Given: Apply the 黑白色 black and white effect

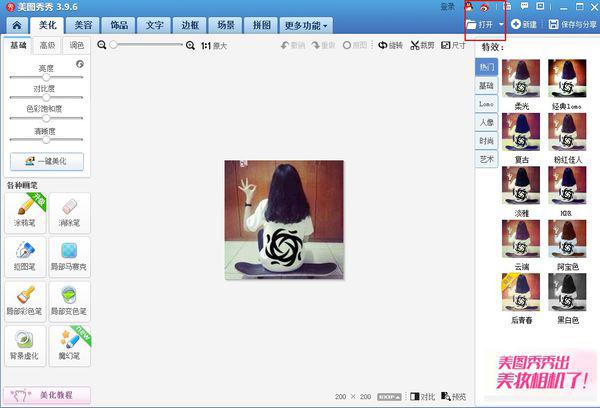Looking at the screenshot, I should point(567,292).
